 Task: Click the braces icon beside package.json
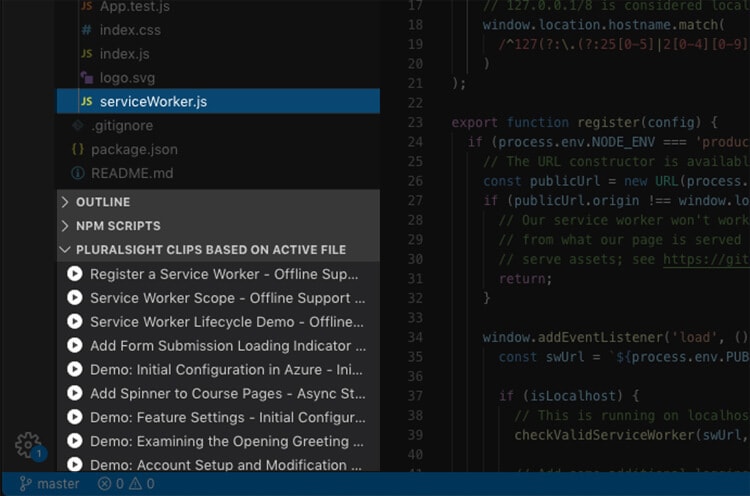click(78, 149)
